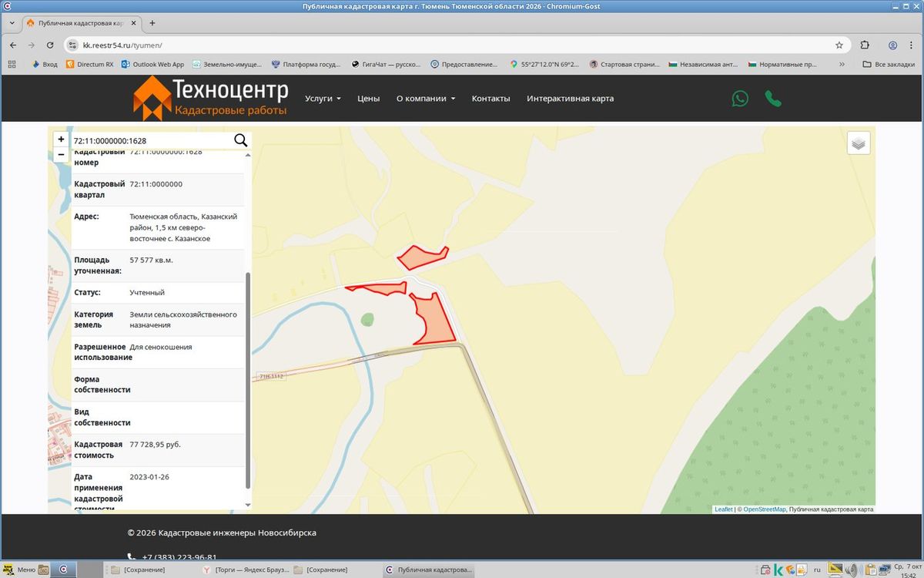Screen dimensions: 924x578
Task: Click the Leaflet attribution link
Action: [724, 509]
